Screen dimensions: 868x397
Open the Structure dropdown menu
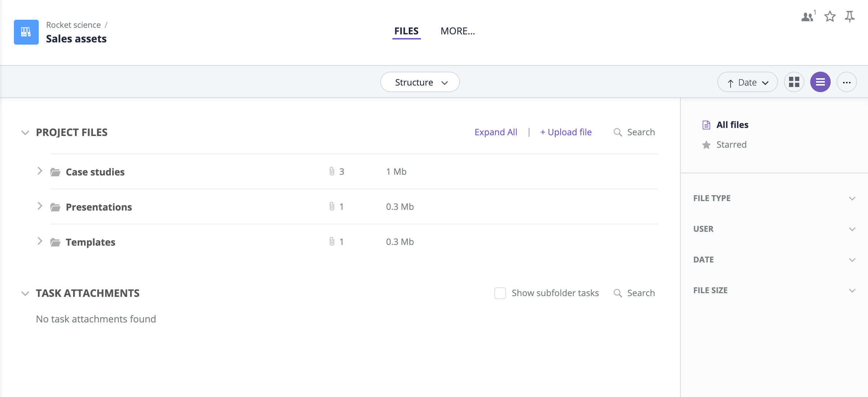coord(421,82)
